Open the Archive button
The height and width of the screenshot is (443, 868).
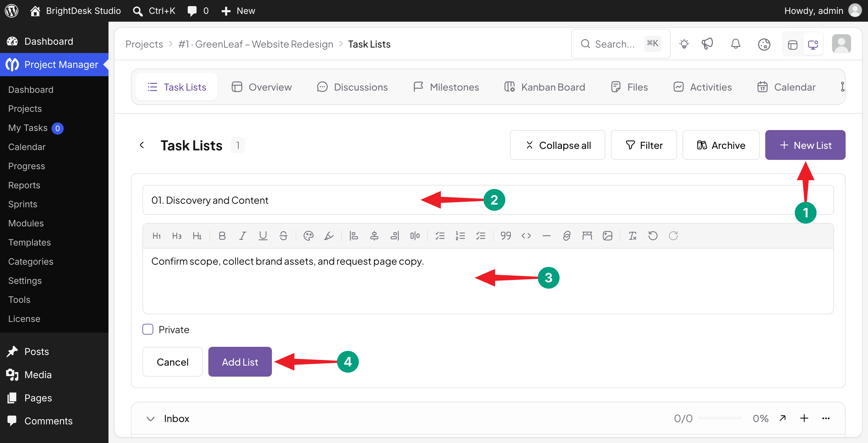[721, 145]
